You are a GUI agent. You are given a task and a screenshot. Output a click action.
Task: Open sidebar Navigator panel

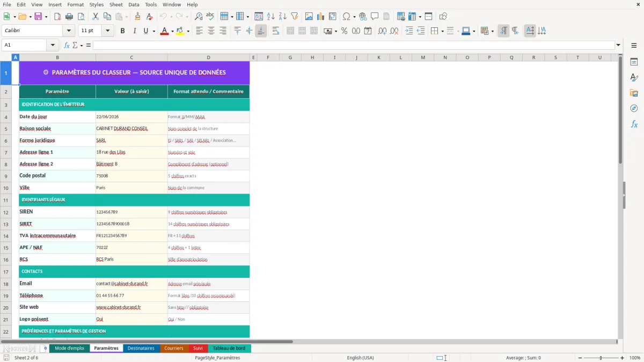pos(634,109)
